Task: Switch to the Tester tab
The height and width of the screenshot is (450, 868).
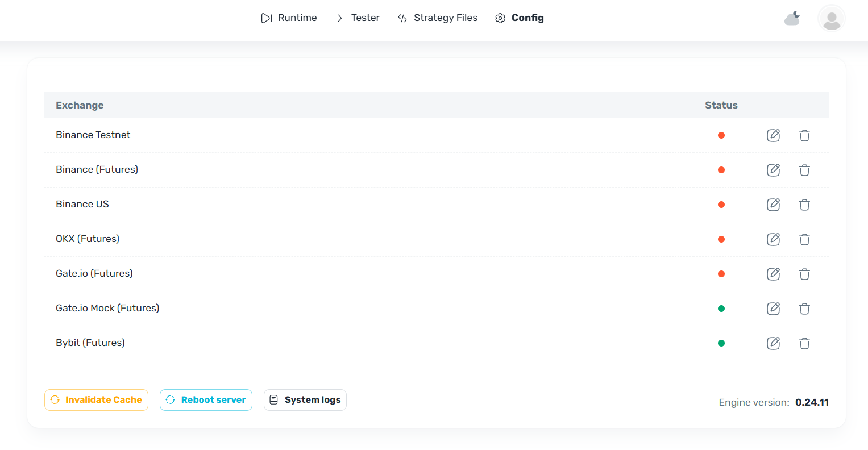Action: [358, 18]
